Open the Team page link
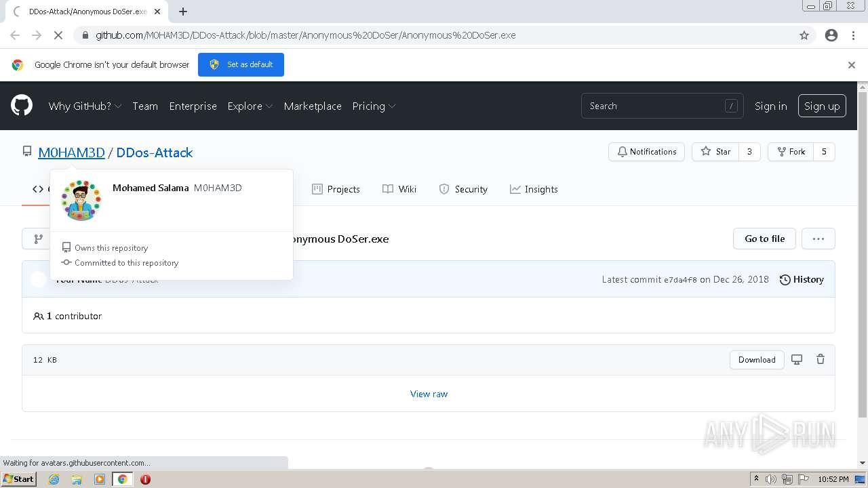Viewport: 868px width, 488px height. click(x=145, y=106)
